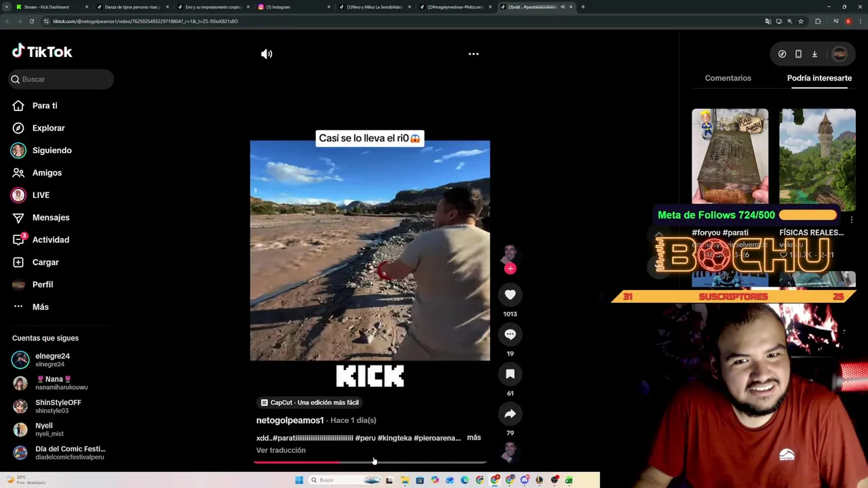Screen dimensions: 868x488
Task: Open a new browser tab
Action: pyautogui.click(x=583, y=7)
